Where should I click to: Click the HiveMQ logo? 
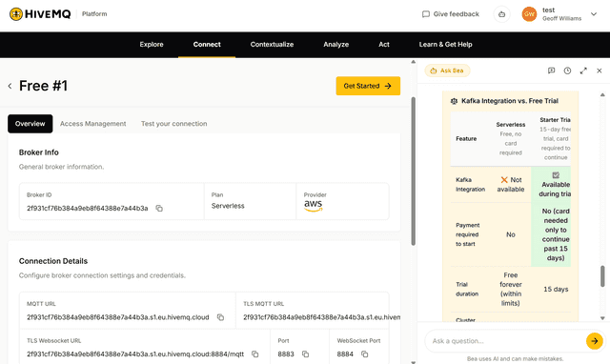coord(40,14)
